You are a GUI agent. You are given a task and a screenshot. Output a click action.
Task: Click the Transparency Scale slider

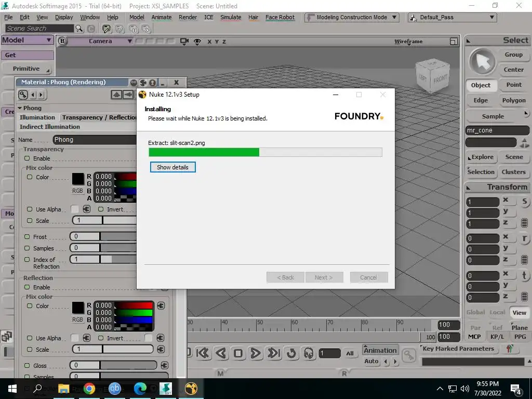(104, 220)
